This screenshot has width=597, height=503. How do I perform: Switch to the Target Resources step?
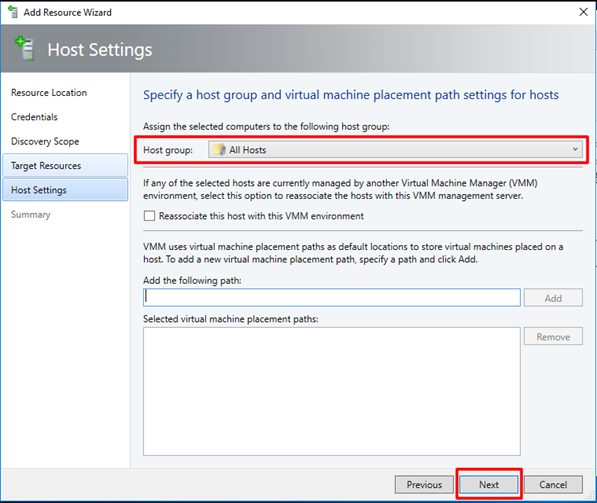(65, 166)
